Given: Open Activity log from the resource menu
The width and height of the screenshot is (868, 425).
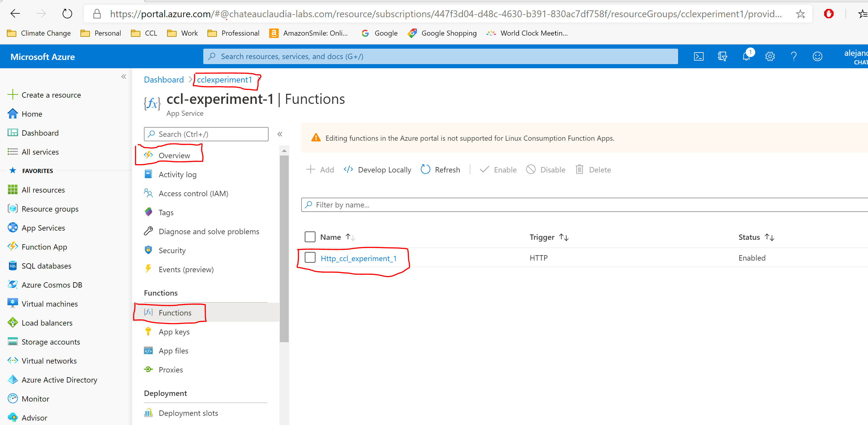Looking at the screenshot, I should [177, 174].
